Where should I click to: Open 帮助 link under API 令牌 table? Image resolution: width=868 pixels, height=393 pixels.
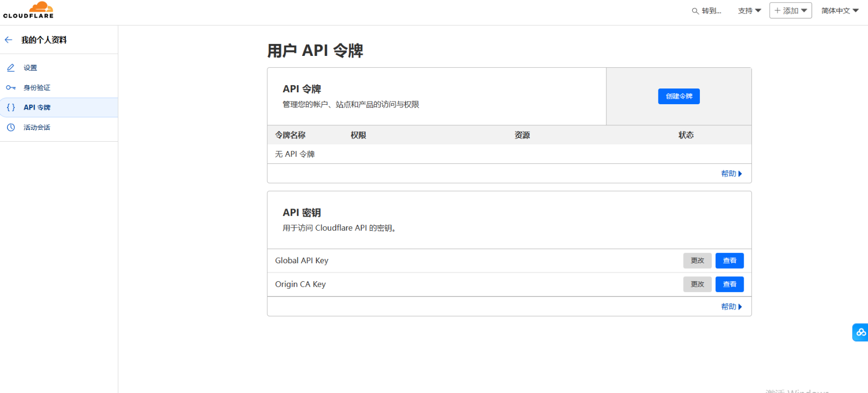(731, 174)
